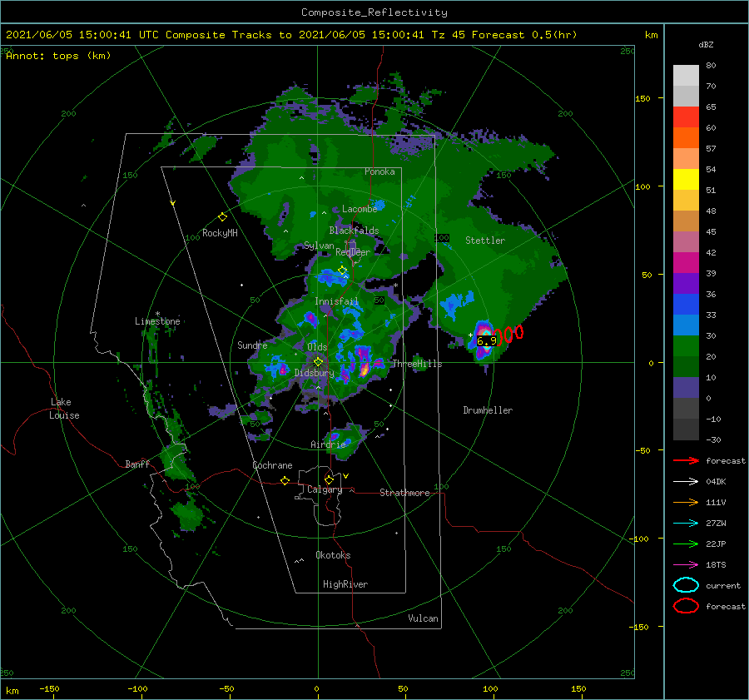Screen dimensions: 749x700
Task: Click the 'Annot: tops (km)' annotation text
Action: click(58, 56)
